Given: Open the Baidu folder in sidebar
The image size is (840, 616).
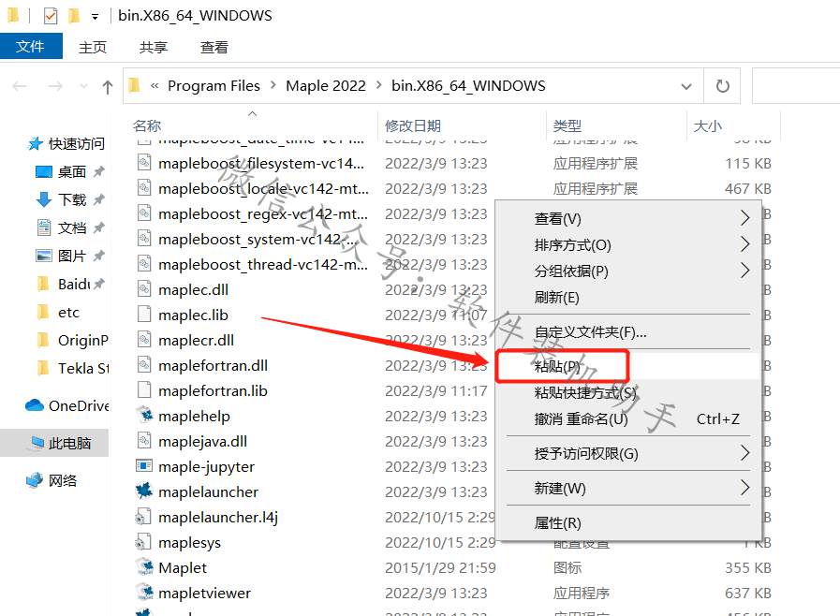Looking at the screenshot, I should coord(64,284).
